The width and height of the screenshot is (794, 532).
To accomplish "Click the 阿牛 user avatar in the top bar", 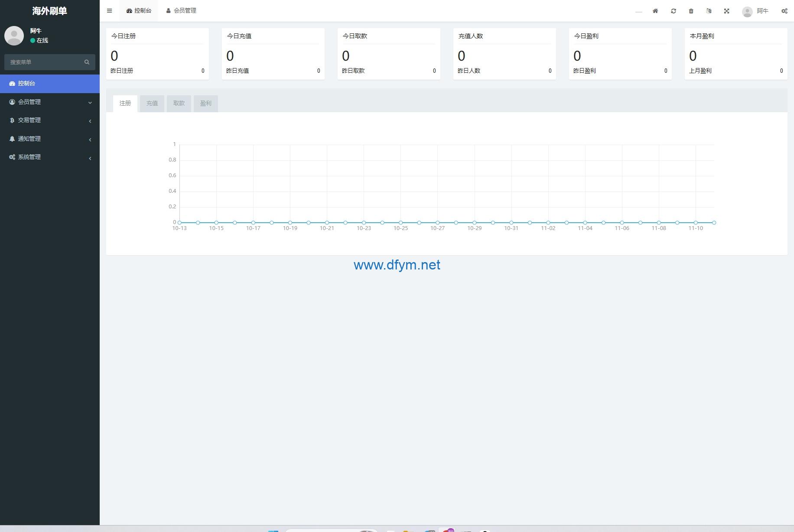I will pyautogui.click(x=747, y=12).
